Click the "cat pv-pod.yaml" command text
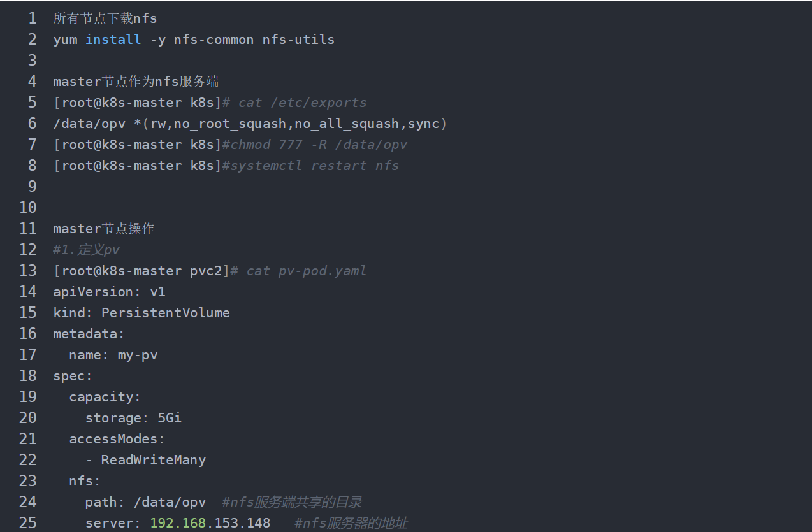This screenshot has width=812, height=532. click(306, 271)
